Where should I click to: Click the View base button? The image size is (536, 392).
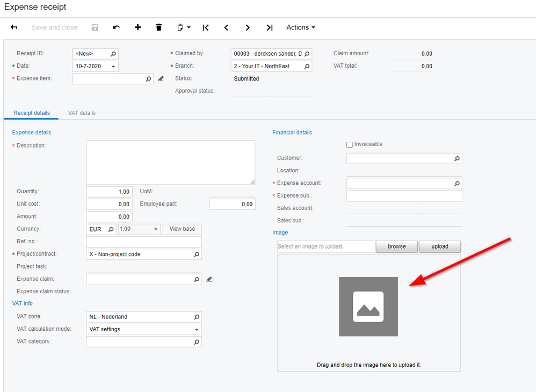(x=182, y=229)
